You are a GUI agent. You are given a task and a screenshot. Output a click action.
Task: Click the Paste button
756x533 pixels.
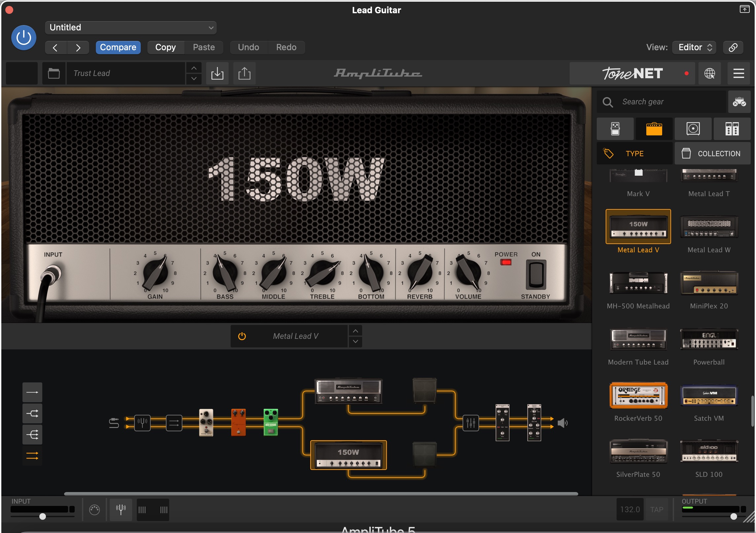click(x=204, y=48)
